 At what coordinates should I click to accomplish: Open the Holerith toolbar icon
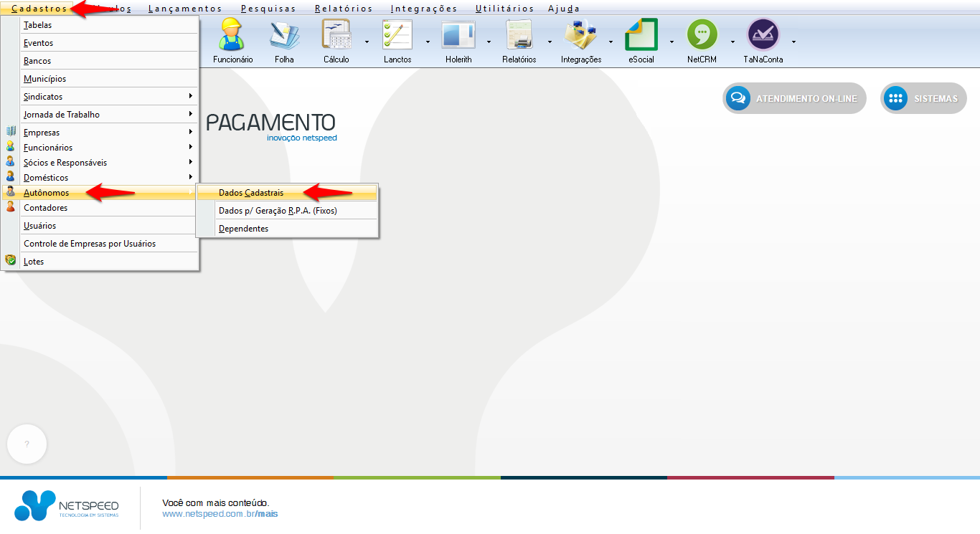click(458, 35)
